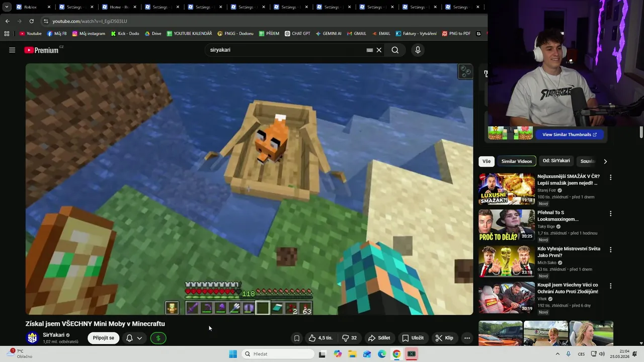Image resolution: width=644 pixels, height=362 pixels.
Task: Open the Apps grid in bookmarks bar
Action: coord(7,34)
